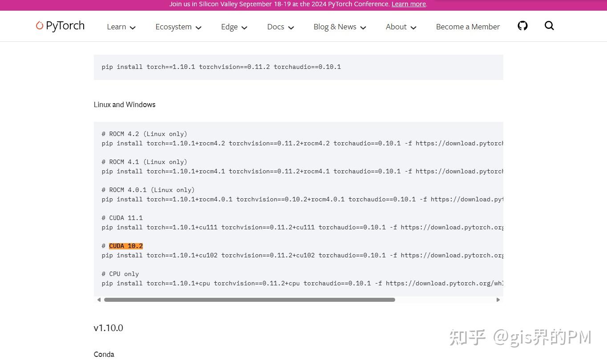Image resolution: width=607 pixels, height=364 pixels.
Task: Open the Docs dropdown arrow
Action: click(291, 27)
